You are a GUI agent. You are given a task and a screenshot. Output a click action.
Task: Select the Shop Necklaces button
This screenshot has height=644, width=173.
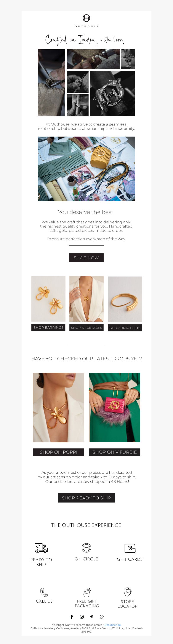point(86,328)
